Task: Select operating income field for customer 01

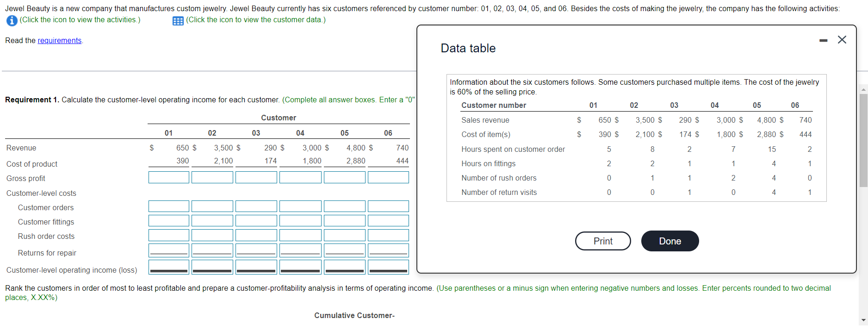Action: click(x=169, y=267)
